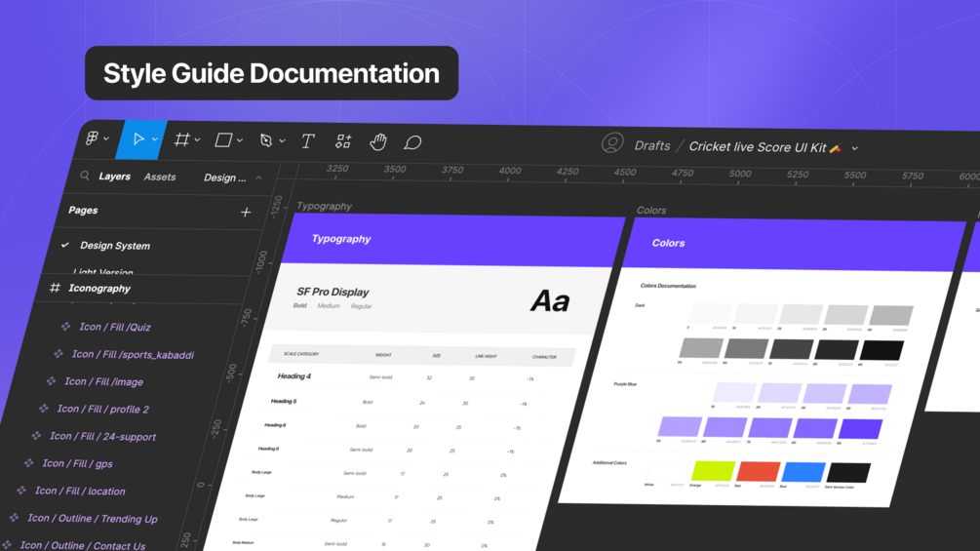Click component icon of Icon / Fill /sports_kabaddi
The width and height of the screenshot is (980, 551).
point(59,354)
